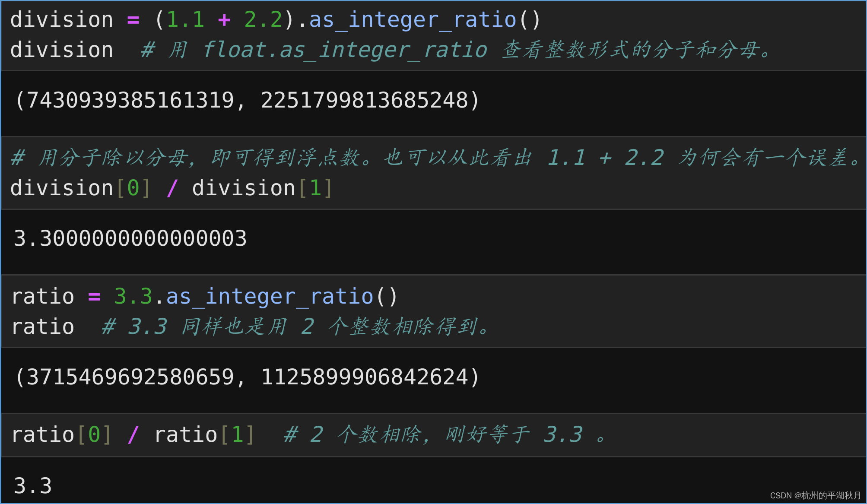
Task: Click the 2.2 number literal in first line
Action: pos(263,20)
